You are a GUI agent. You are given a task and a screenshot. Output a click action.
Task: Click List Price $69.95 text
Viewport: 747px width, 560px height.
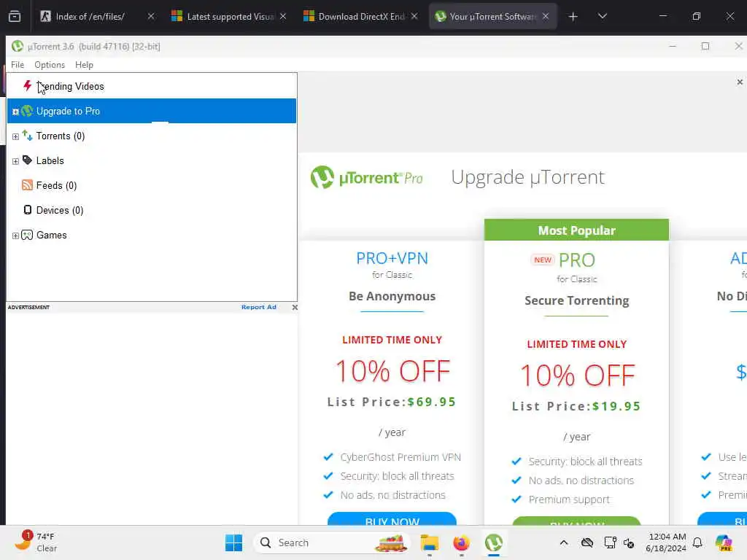[392, 402]
